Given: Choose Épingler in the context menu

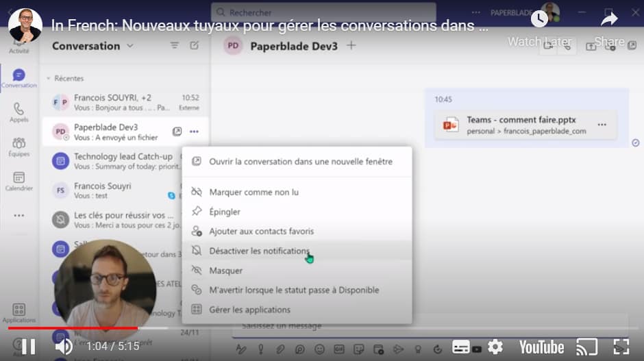Looking at the screenshot, I should point(225,212).
